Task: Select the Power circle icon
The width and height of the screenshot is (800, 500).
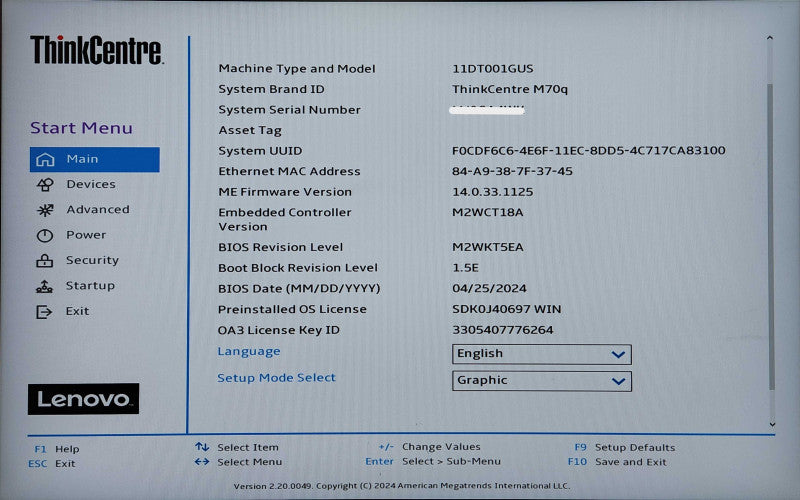Action: coord(44,235)
